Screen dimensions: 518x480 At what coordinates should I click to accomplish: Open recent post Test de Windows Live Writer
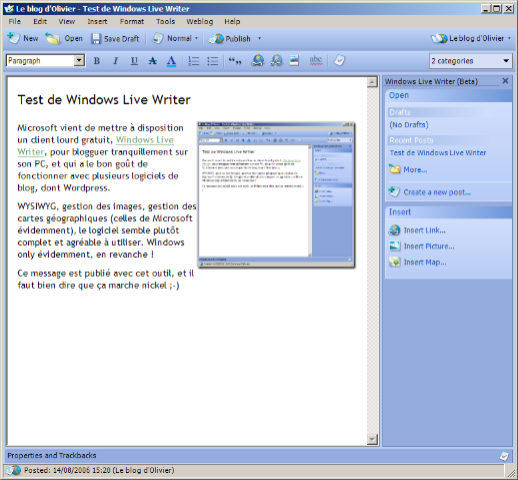coord(438,153)
